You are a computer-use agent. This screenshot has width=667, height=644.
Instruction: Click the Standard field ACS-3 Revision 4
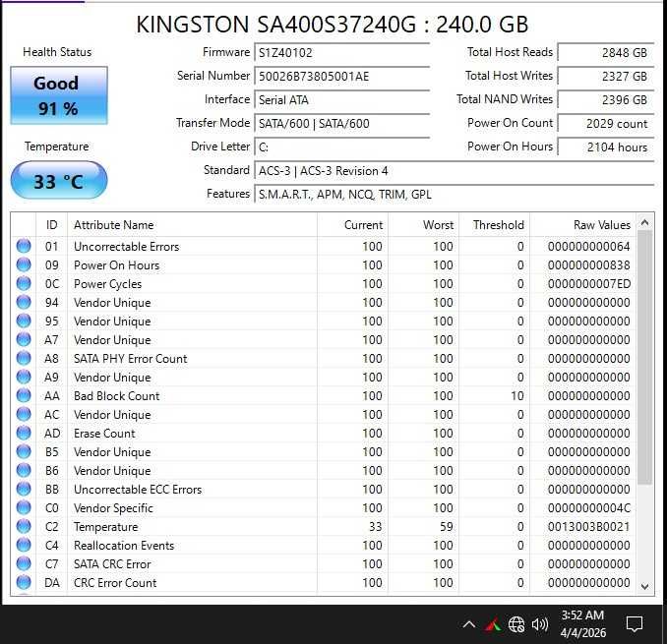click(x=455, y=171)
